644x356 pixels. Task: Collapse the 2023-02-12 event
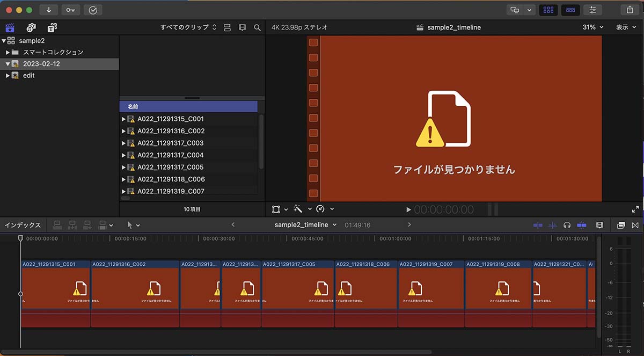point(8,64)
